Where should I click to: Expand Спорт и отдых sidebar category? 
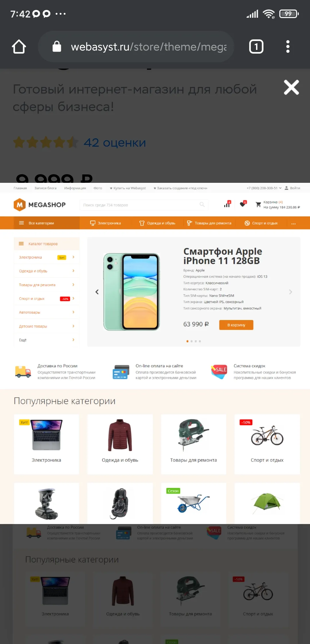[46, 298]
